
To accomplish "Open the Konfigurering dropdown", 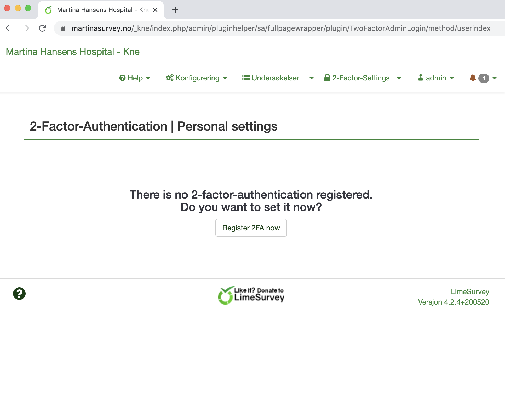I will pos(196,78).
